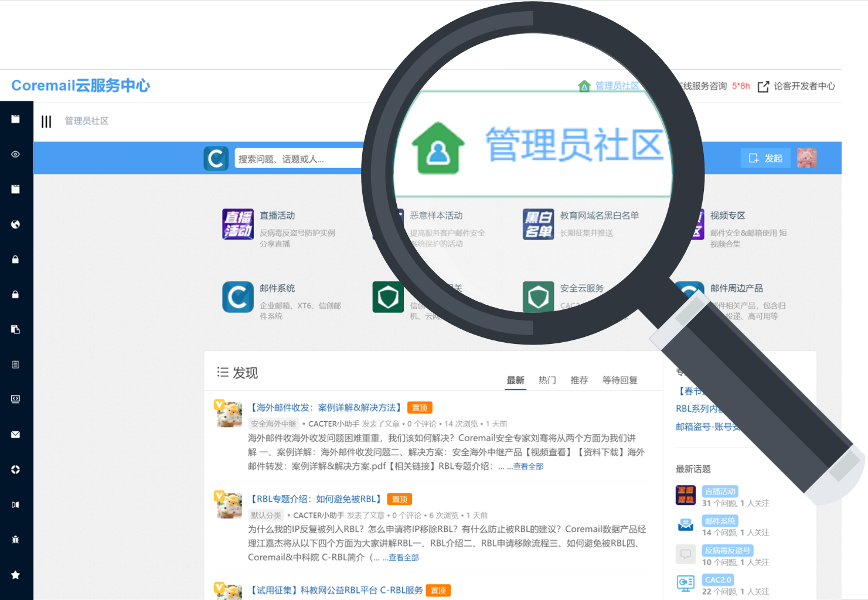Select the 等待回复 tab
This screenshot has width=868, height=600.
click(619, 380)
